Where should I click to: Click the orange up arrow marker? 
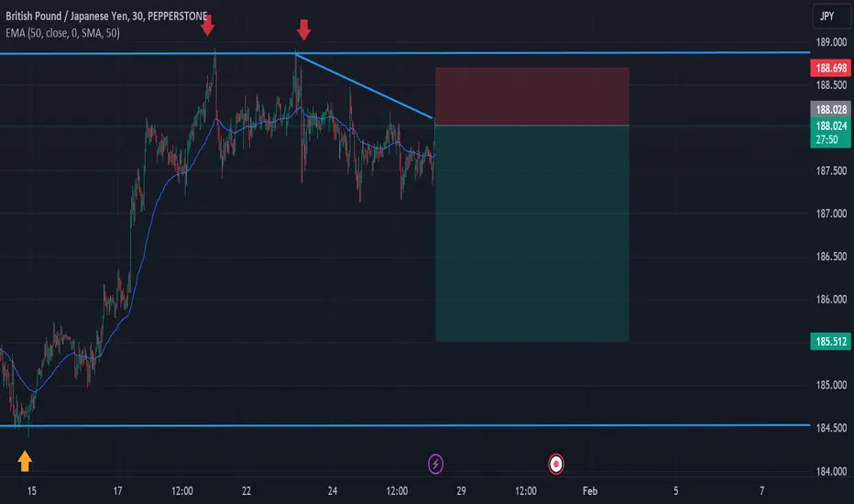pos(25,461)
